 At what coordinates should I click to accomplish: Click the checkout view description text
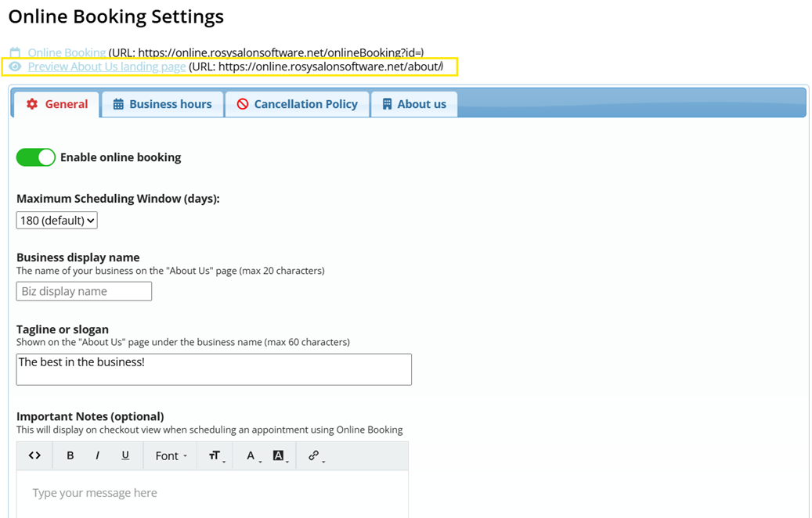210,430
